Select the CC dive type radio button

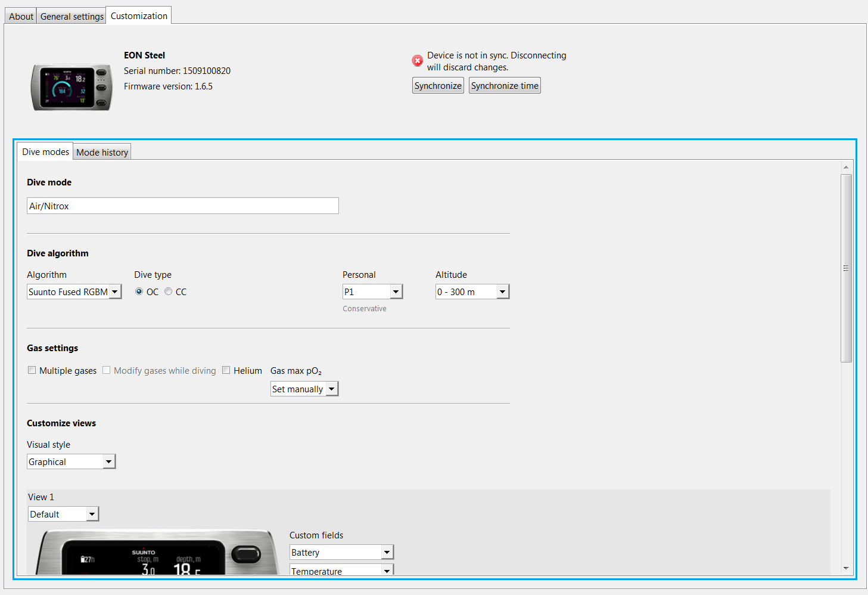pyautogui.click(x=169, y=292)
